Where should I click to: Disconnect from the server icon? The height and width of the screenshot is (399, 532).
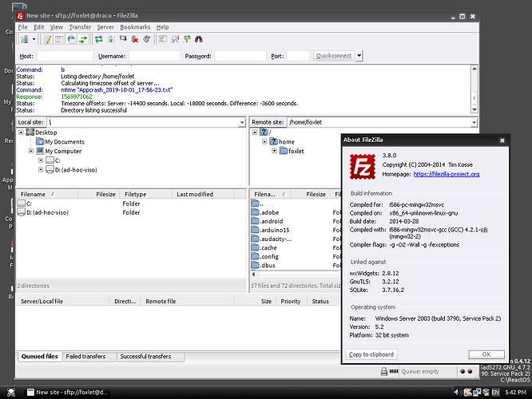pos(135,39)
